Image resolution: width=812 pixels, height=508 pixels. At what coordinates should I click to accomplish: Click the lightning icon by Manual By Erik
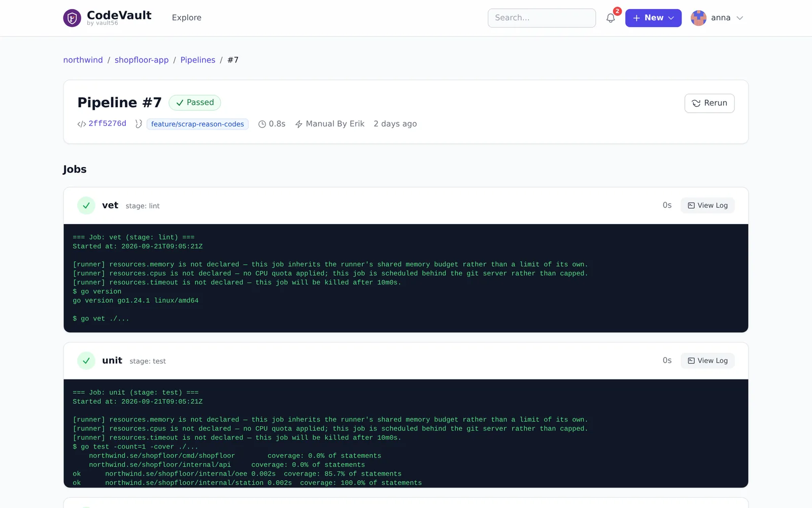[x=299, y=124]
